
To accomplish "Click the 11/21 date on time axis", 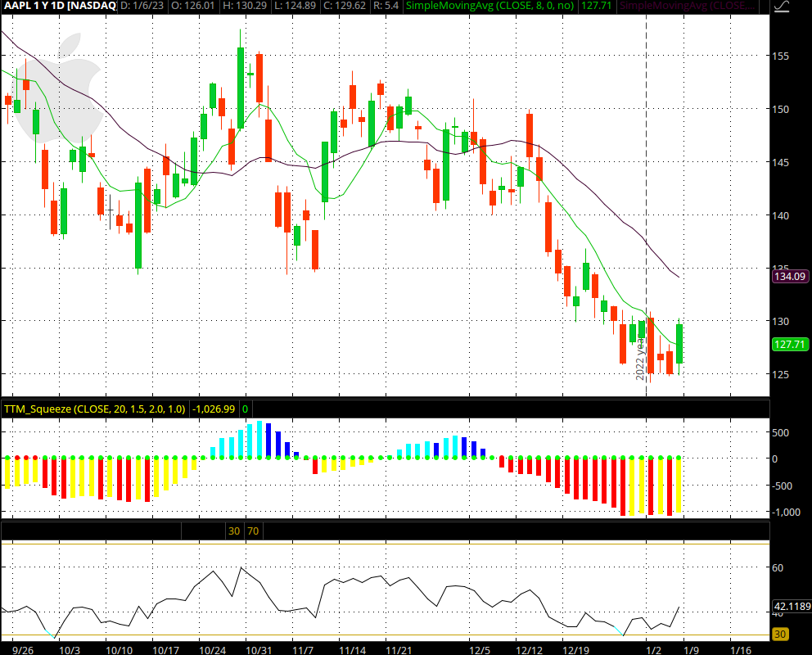I will [399, 650].
